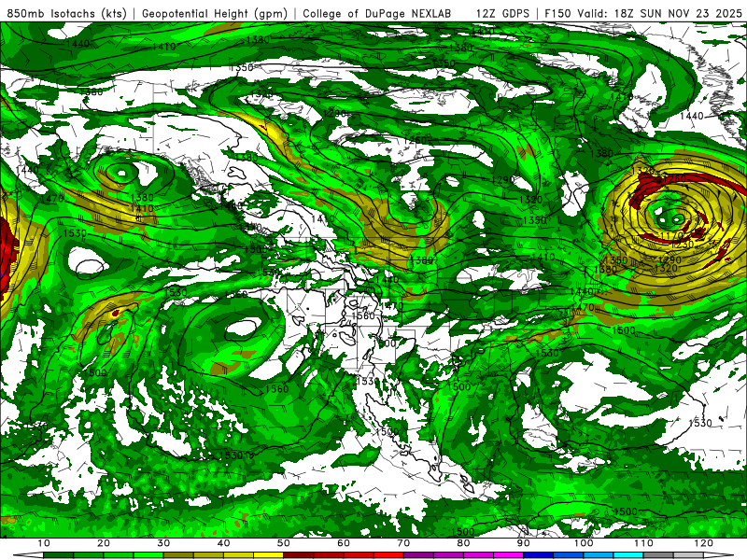Click the dark green swatch starting at 10
747x560 pixels.
pyautogui.click(x=58, y=555)
